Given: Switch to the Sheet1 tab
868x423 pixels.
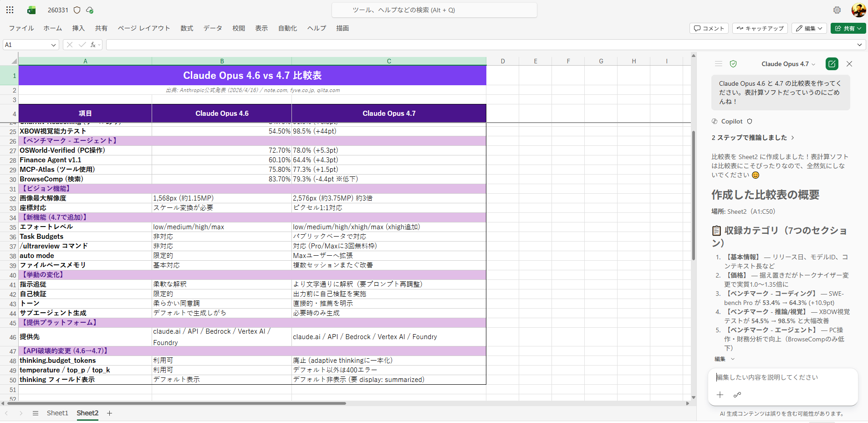Looking at the screenshot, I should 57,413.
